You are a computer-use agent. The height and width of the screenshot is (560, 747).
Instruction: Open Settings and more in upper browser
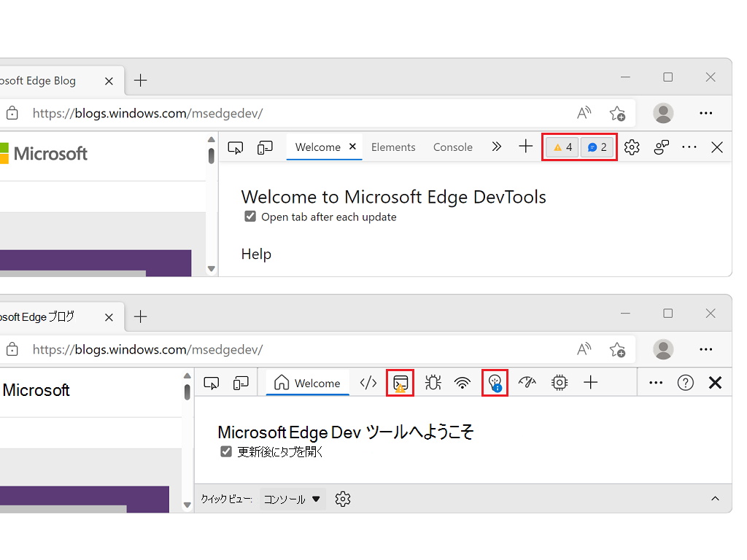click(705, 113)
